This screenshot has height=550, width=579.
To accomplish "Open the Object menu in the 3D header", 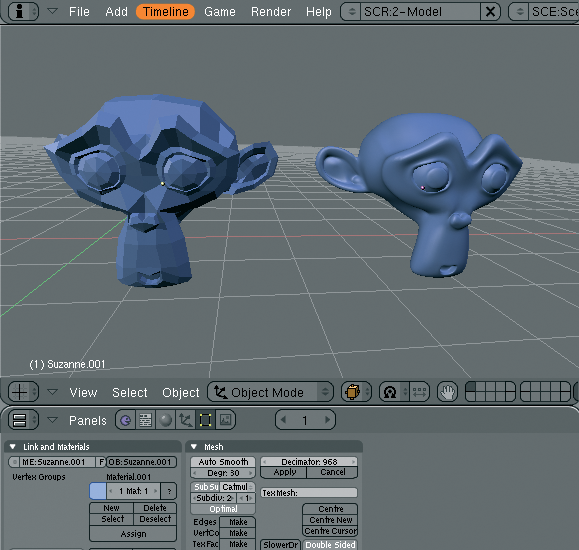I will coord(181,392).
